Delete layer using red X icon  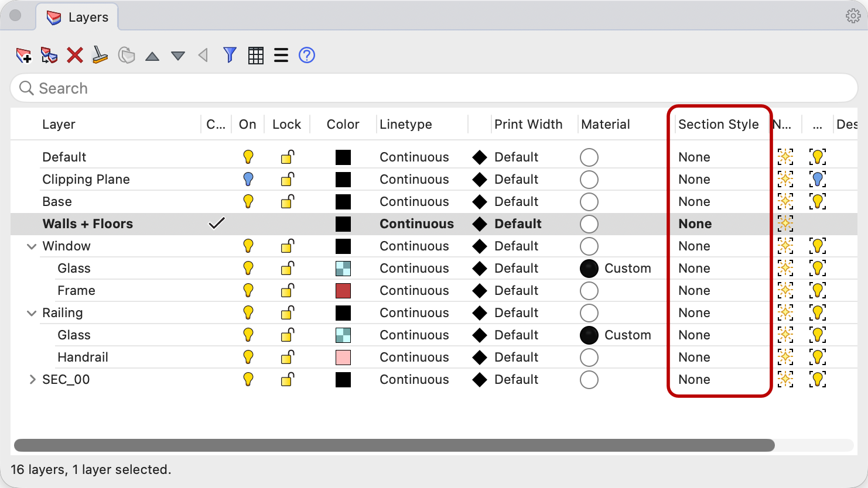click(75, 56)
